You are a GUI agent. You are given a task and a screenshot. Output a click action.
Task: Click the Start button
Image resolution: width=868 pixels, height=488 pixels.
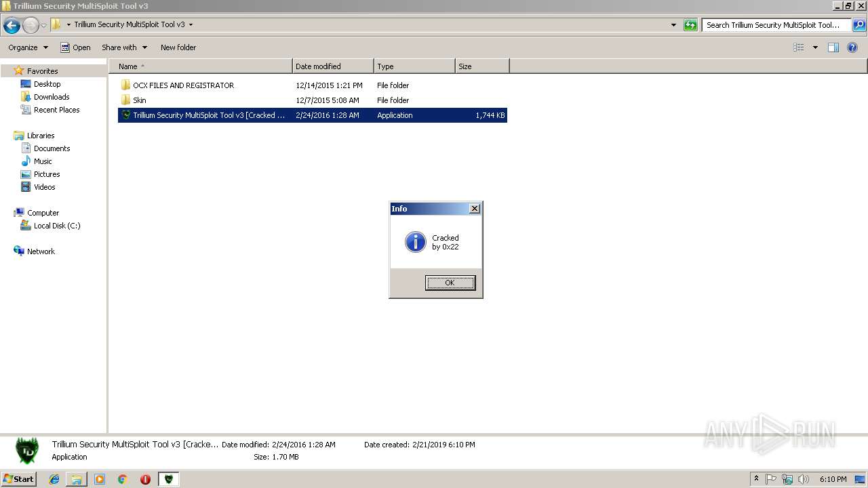pyautogui.click(x=19, y=479)
